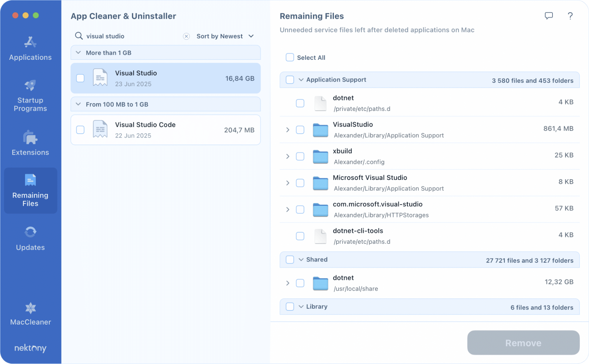The image size is (589, 364).
Task: Check the Visual Studio app checkbox
Action: [80, 78]
